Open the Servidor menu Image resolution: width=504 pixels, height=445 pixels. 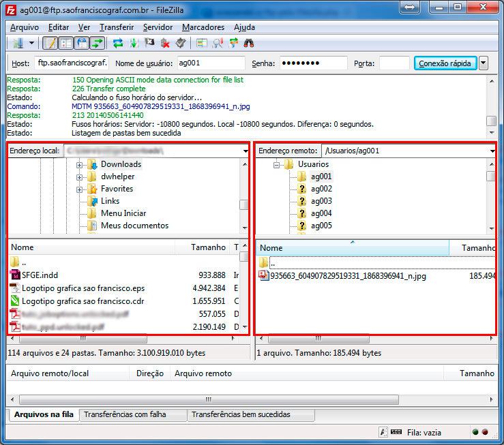[158, 27]
